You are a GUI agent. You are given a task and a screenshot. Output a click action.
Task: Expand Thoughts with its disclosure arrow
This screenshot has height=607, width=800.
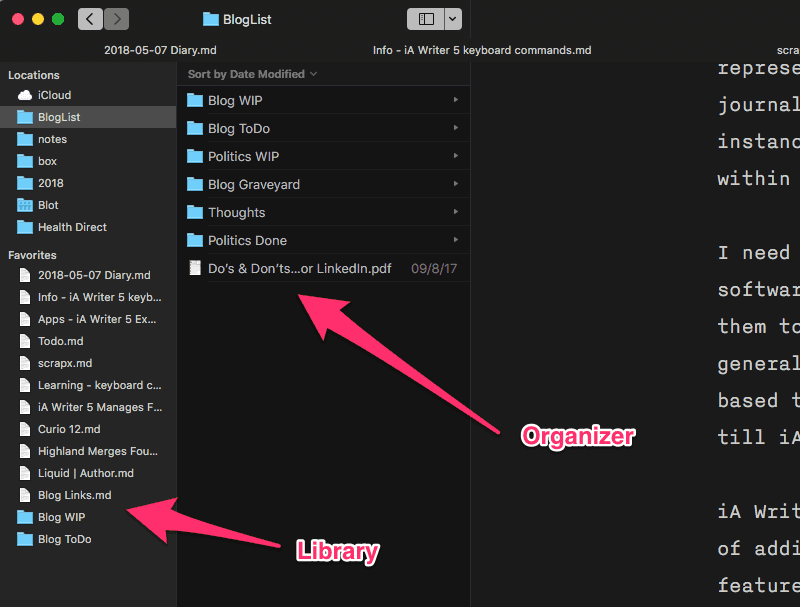456,212
